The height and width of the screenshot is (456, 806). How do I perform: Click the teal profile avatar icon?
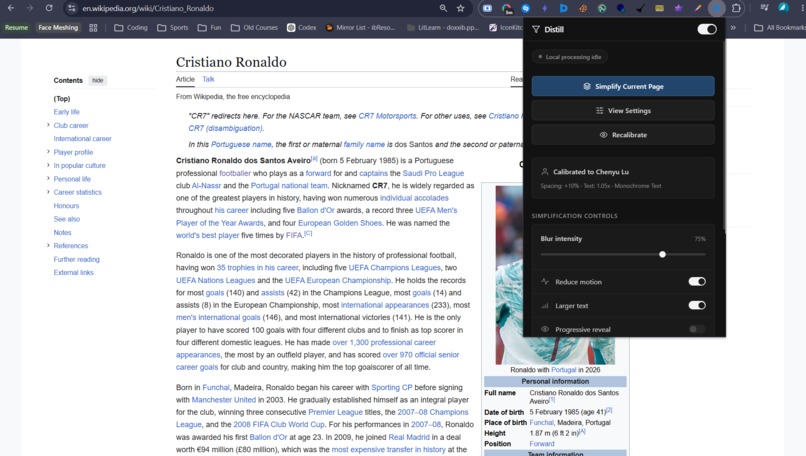click(783, 8)
